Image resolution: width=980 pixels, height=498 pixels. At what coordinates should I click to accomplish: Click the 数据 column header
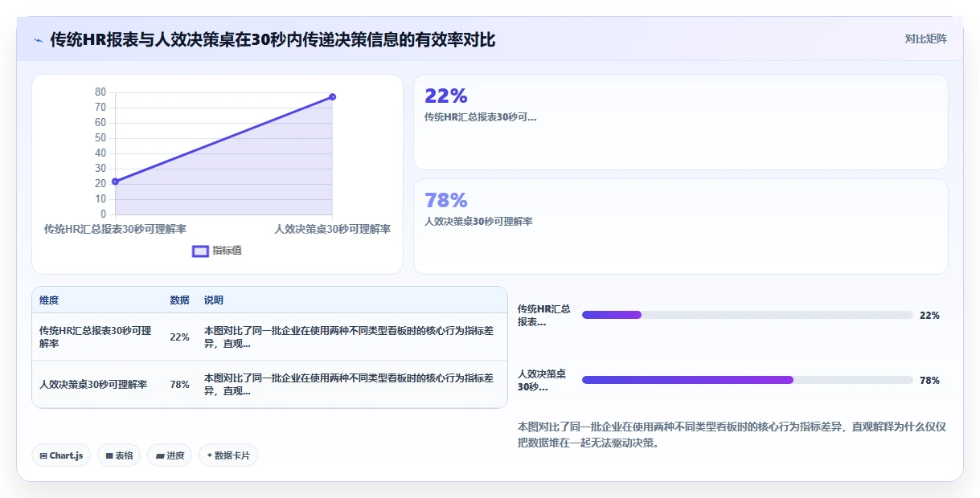179,300
